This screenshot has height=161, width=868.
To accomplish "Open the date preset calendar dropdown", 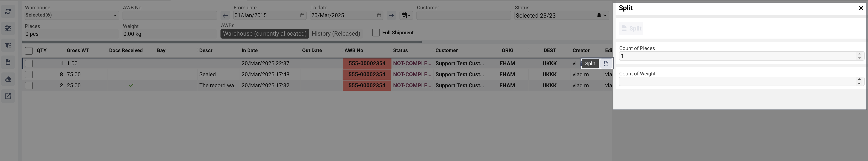I will [x=406, y=15].
